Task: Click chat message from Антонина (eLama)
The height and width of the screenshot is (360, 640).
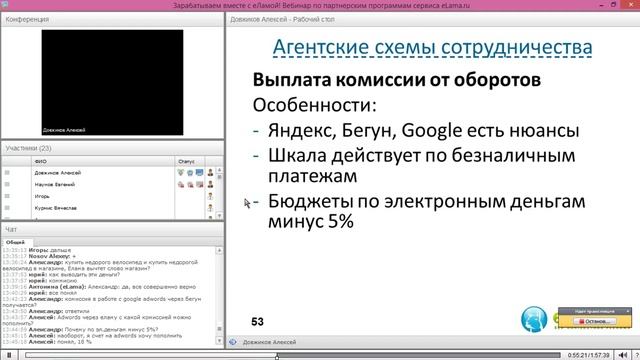Action: tap(99, 287)
